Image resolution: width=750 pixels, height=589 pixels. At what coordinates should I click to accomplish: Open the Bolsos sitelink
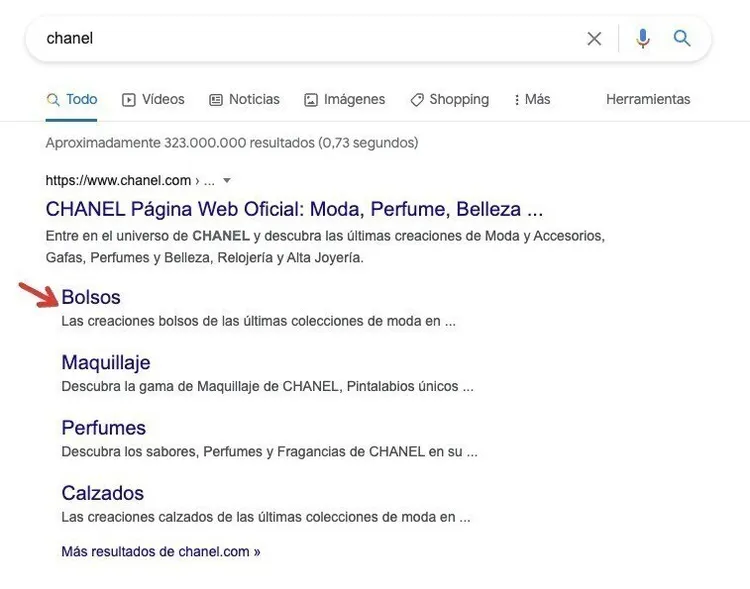pyautogui.click(x=91, y=297)
